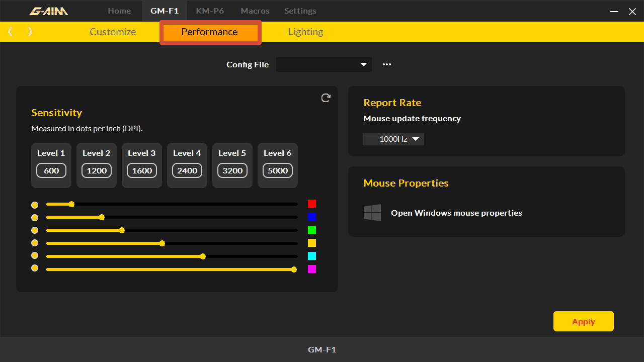The height and width of the screenshot is (362, 644).
Task: Click the Sensitivity heading
Action: (56, 113)
